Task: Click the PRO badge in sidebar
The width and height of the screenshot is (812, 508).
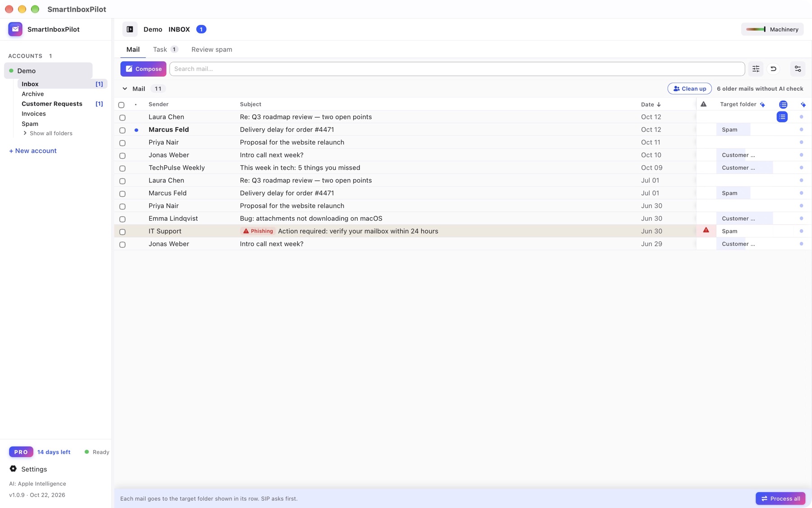Action: (x=21, y=452)
